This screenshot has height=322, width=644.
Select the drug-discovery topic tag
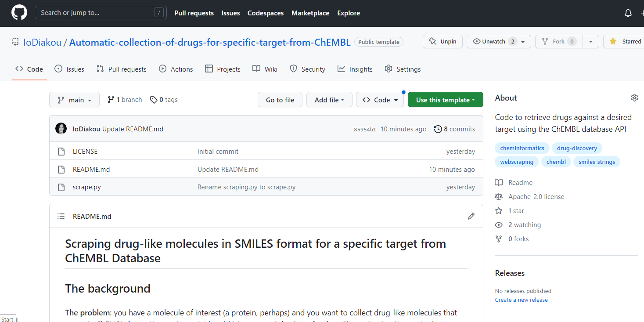tap(577, 148)
